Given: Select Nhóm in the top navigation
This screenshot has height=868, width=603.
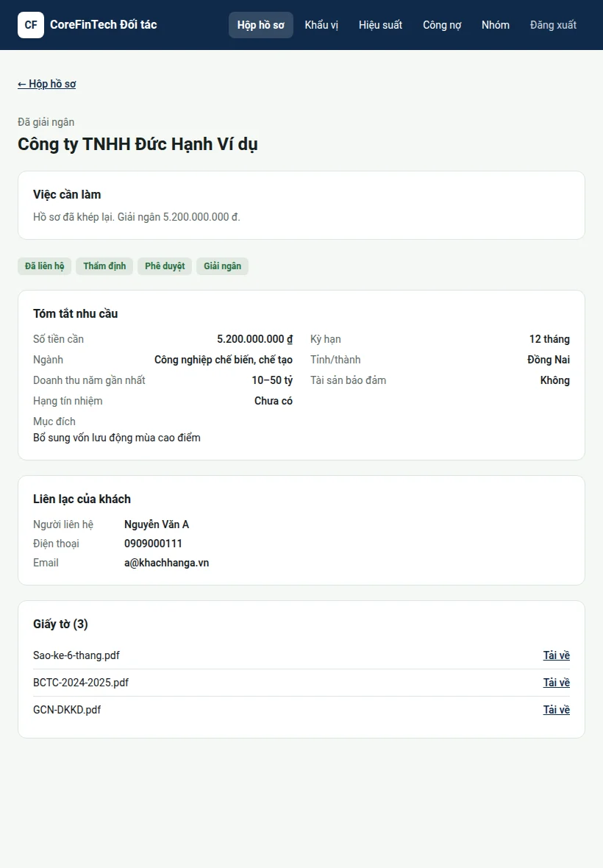Looking at the screenshot, I should 496,25.
